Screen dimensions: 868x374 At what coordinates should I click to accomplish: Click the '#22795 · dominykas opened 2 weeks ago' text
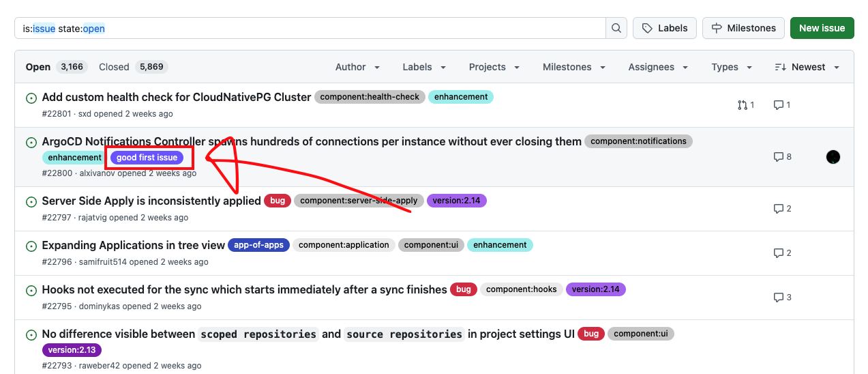click(x=122, y=306)
